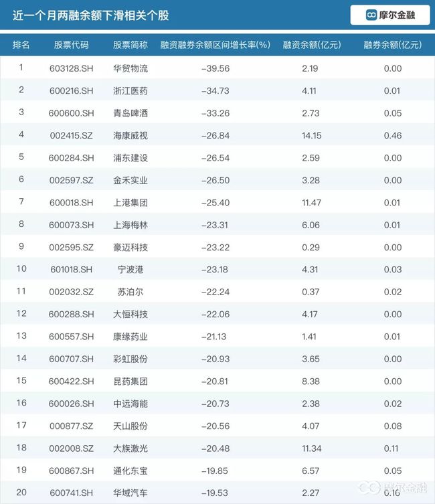Select stock code 002597.SZ
The width and height of the screenshot is (435, 504).
tap(72, 180)
